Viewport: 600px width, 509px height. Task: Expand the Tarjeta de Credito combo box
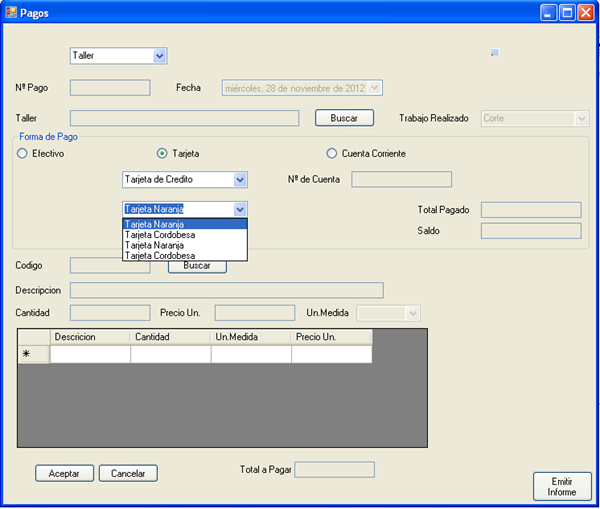pyautogui.click(x=239, y=180)
